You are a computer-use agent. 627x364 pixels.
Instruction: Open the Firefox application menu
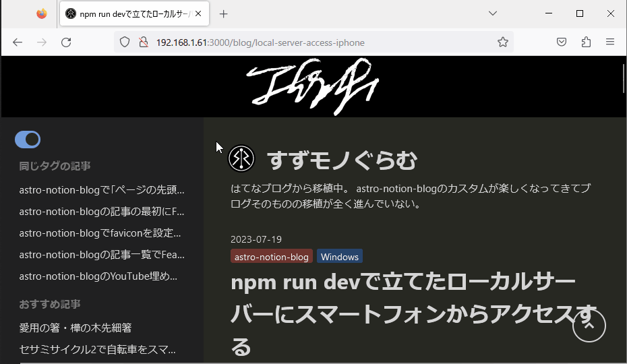pyautogui.click(x=609, y=42)
